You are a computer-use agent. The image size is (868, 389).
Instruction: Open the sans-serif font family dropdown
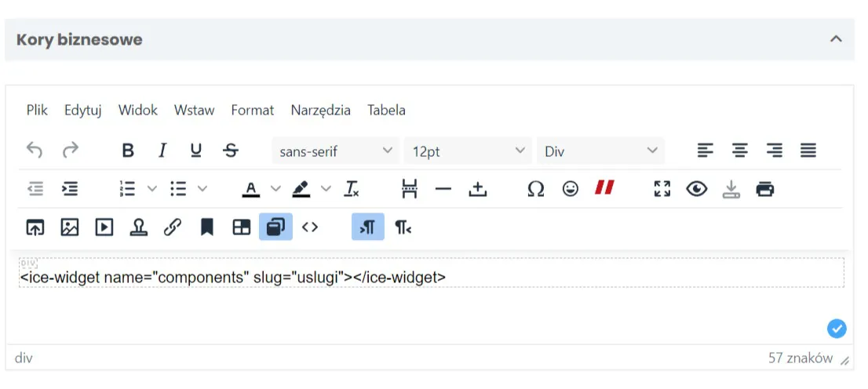(335, 151)
